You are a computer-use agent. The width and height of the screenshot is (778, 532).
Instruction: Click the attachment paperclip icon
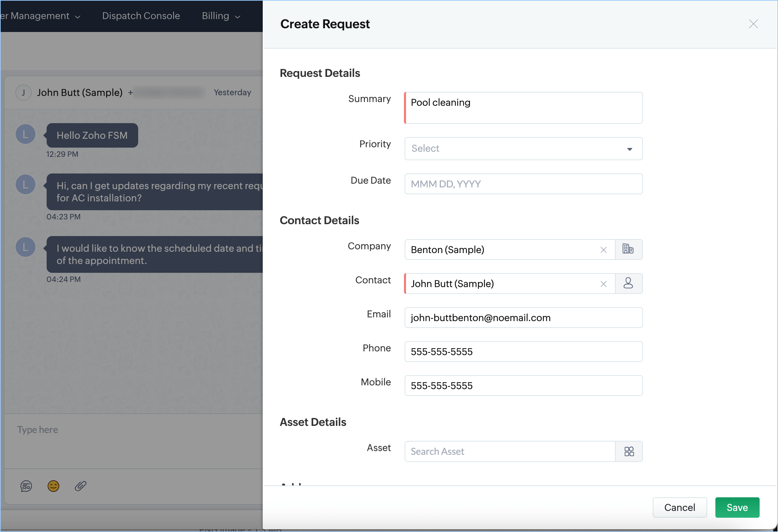click(81, 486)
